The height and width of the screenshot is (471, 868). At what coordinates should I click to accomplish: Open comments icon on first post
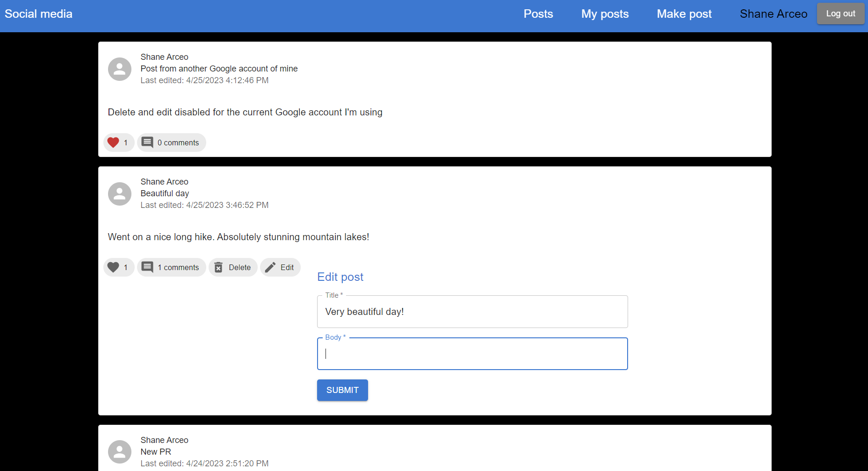tap(147, 143)
